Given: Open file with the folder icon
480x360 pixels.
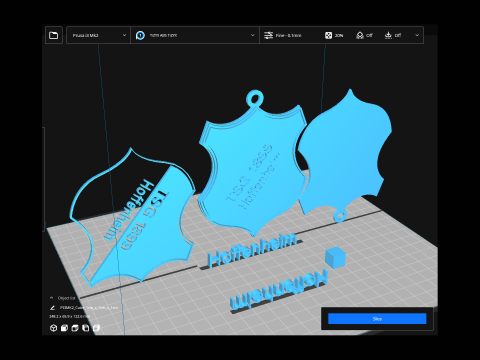Looking at the screenshot, I should (54, 35).
